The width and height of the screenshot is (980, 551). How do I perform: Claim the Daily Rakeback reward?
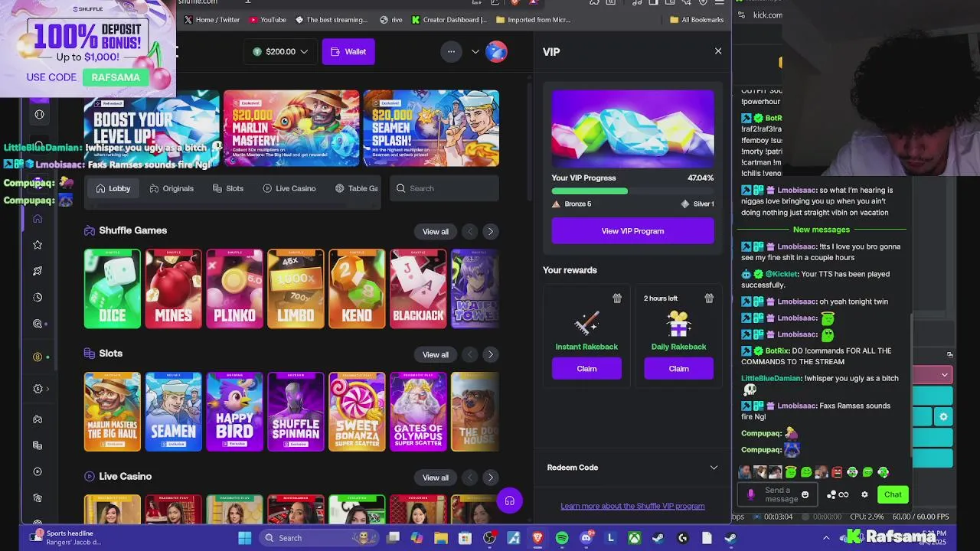pyautogui.click(x=678, y=369)
